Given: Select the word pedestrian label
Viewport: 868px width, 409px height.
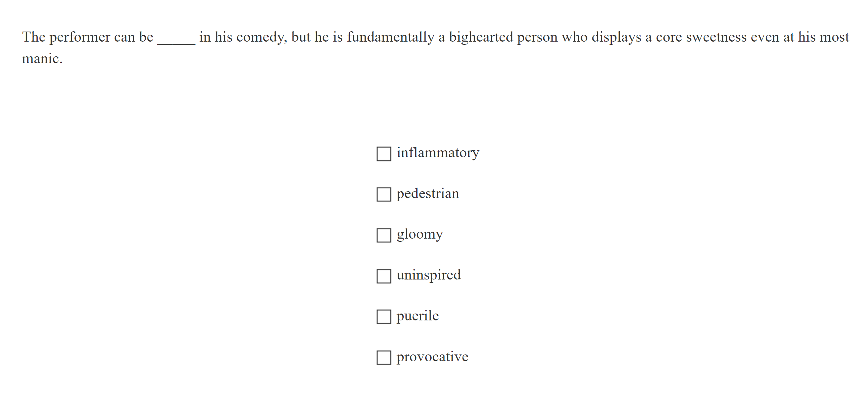Looking at the screenshot, I should (x=428, y=193).
